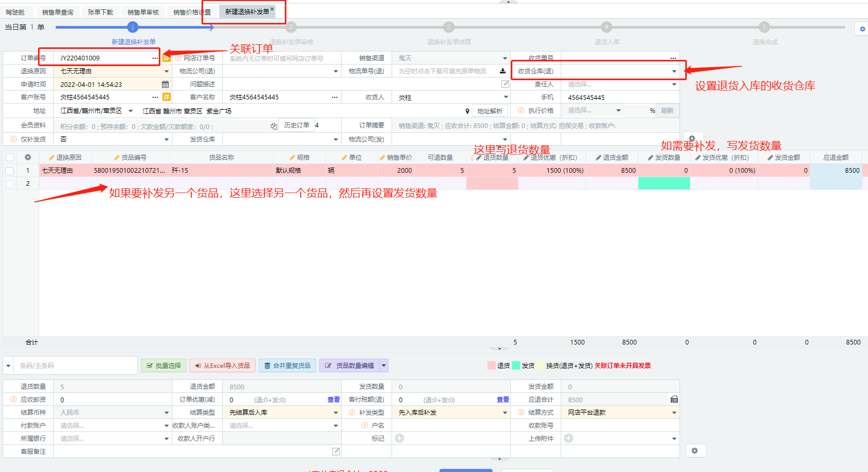This screenshot has width=868, height=472.
Task: Click the edit icon in 客服备注 field
Action: point(336,451)
